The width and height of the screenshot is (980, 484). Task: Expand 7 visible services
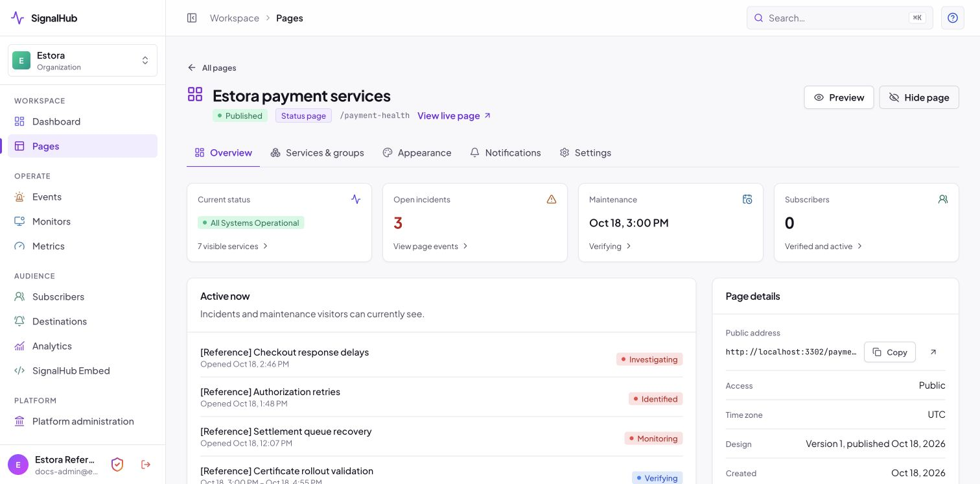233,247
